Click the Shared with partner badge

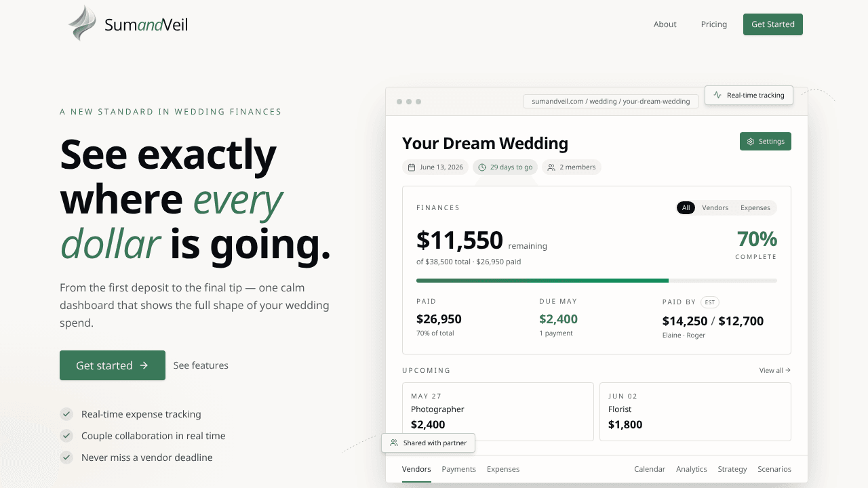click(x=429, y=443)
